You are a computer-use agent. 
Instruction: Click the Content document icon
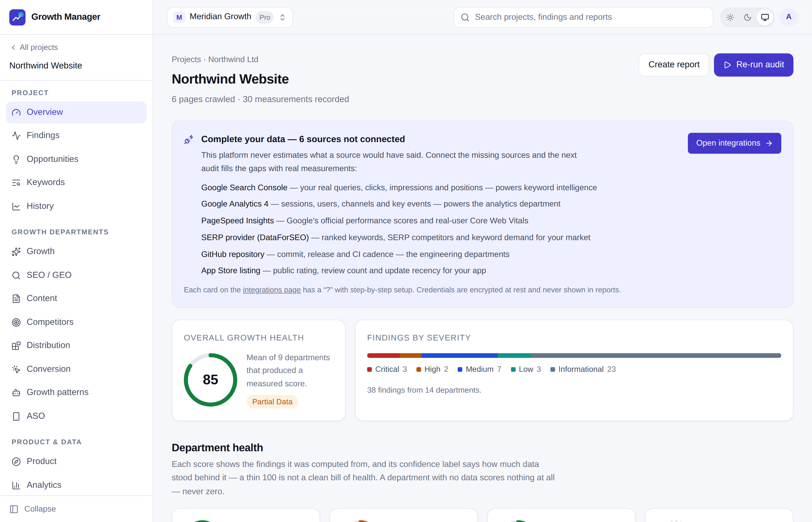click(x=16, y=299)
